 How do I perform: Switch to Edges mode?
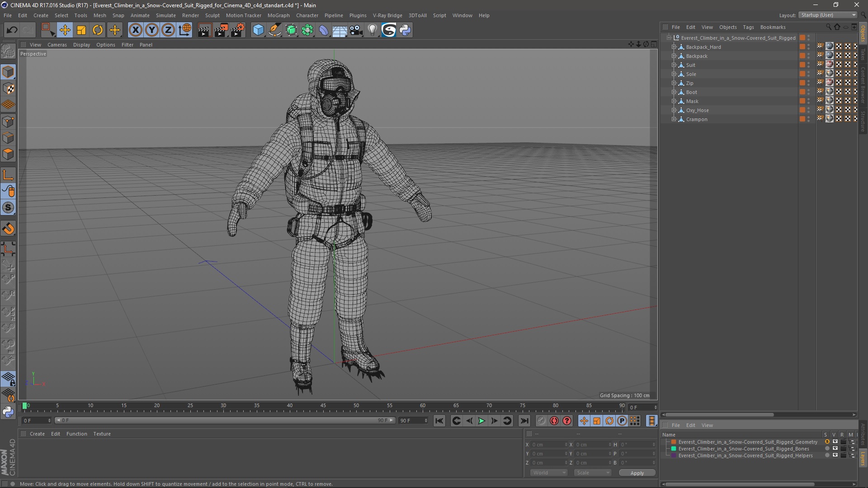click(x=8, y=138)
